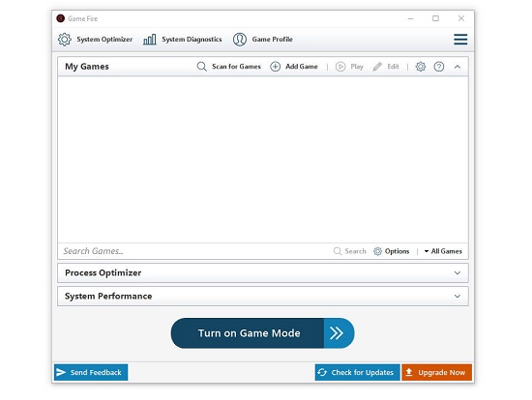Open the My Games help icon
Viewport: 532px width, 400px height.
[439, 67]
